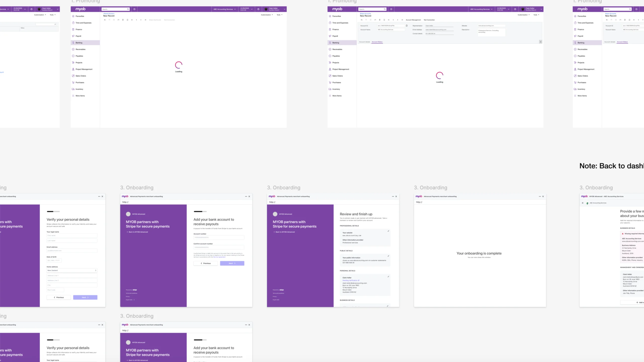Edit Professional Details with its pencil icon

(388, 231)
